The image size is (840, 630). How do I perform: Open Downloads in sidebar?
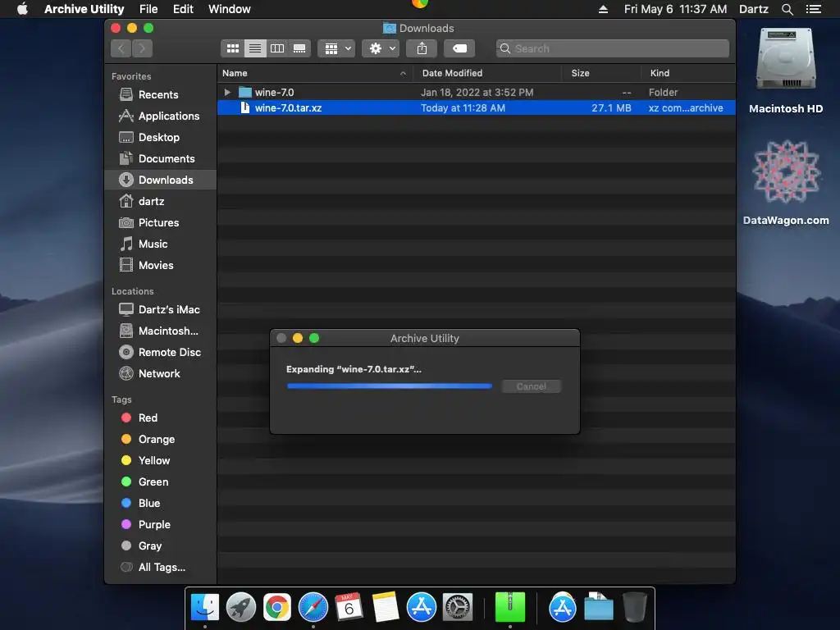161,180
